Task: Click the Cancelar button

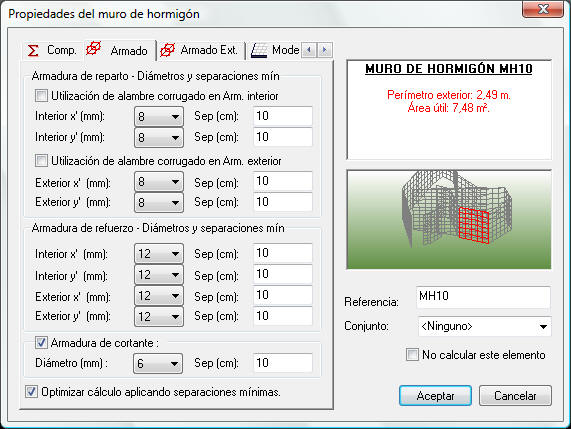Action: [515, 396]
